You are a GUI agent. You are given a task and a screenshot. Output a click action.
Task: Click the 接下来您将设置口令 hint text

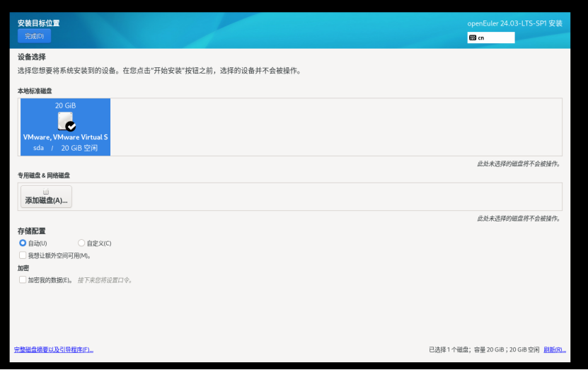click(105, 280)
